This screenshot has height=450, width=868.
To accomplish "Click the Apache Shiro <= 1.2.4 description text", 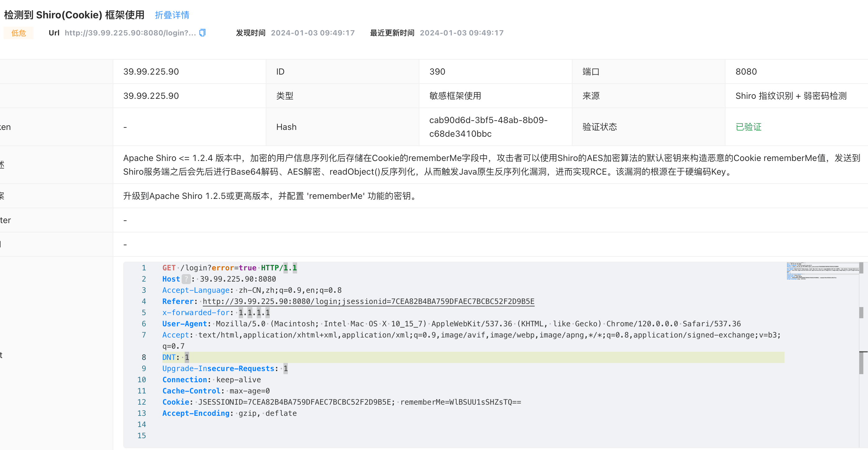I will point(492,165).
